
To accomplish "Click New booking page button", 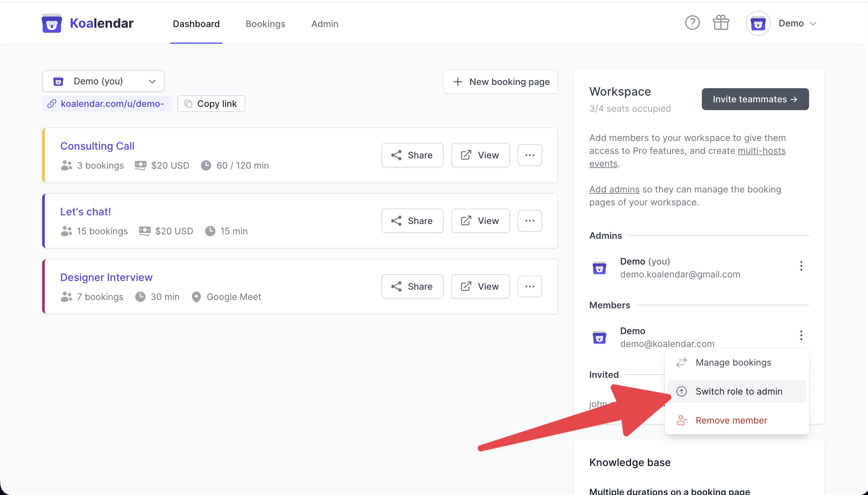I will click(500, 82).
